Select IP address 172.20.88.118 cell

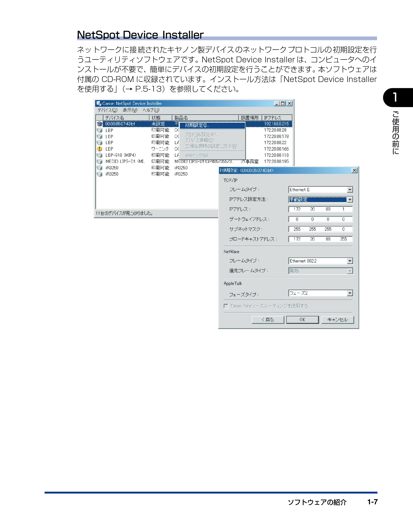click(276, 155)
